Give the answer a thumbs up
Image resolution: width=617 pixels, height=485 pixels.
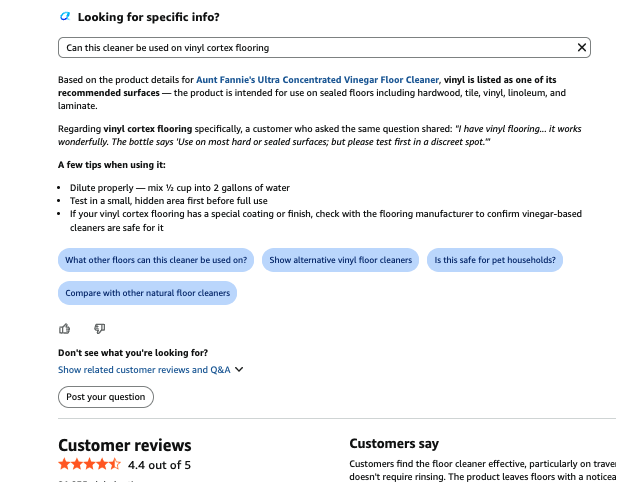point(65,328)
